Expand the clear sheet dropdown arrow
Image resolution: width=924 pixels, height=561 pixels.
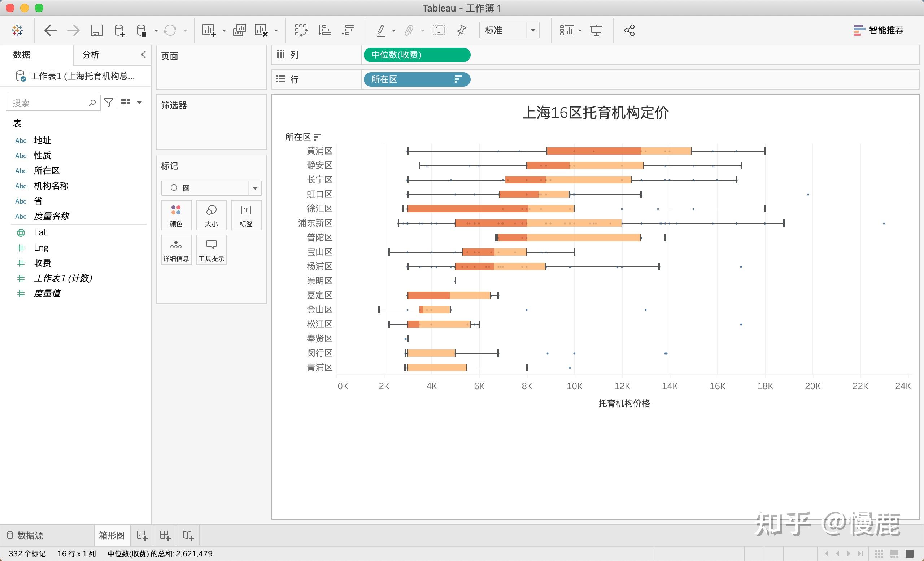point(276,31)
